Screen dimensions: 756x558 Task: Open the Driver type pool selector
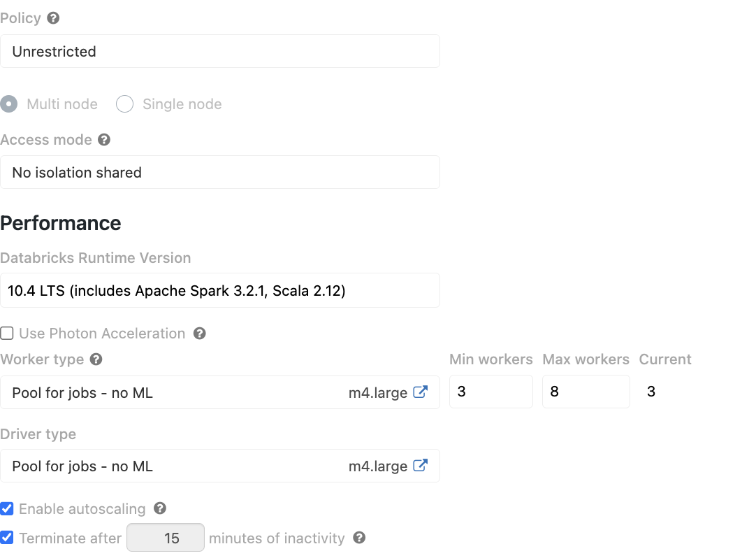pos(175,466)
